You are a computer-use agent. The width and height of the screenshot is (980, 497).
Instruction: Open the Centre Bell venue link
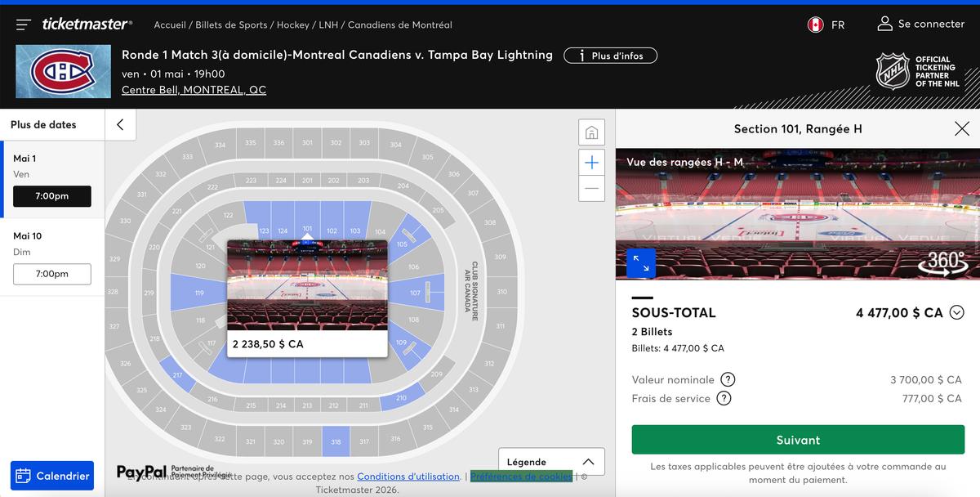pyautogui.click(x=194, y=90)
